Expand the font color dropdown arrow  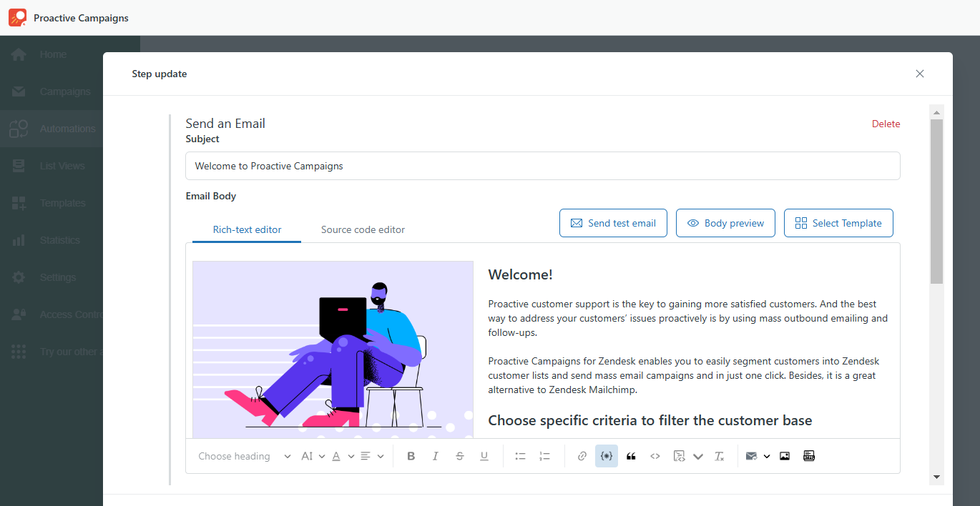[351, 456]
